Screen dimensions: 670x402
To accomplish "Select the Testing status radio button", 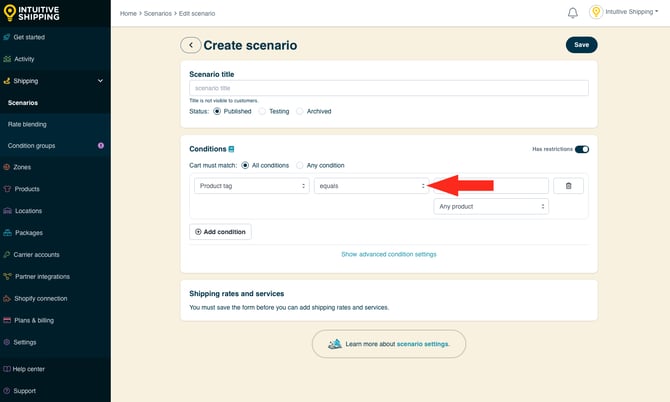I will [x=263, y=111].
